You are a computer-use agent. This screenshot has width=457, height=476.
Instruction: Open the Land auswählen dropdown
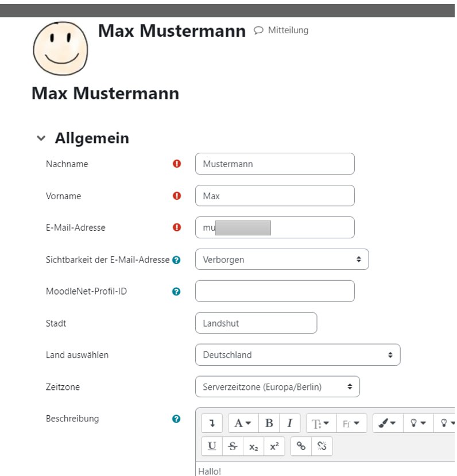pyautogui.click(x=297, y=355)
